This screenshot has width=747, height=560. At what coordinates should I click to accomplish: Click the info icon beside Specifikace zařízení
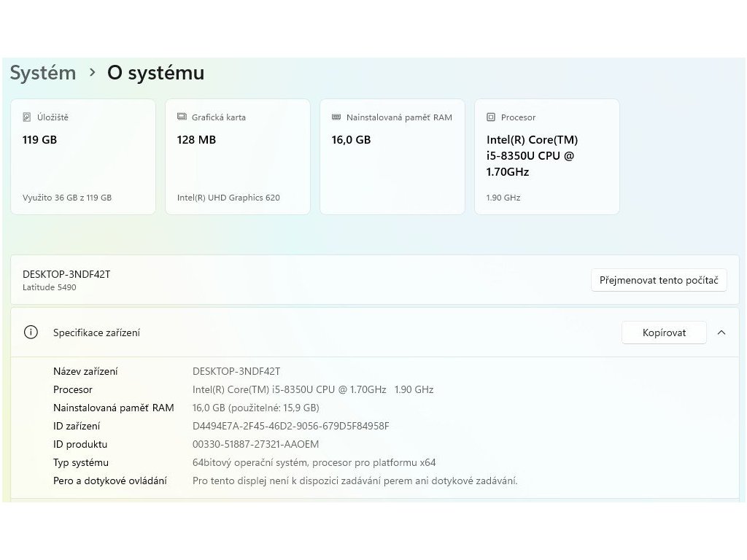pos(31,332)
